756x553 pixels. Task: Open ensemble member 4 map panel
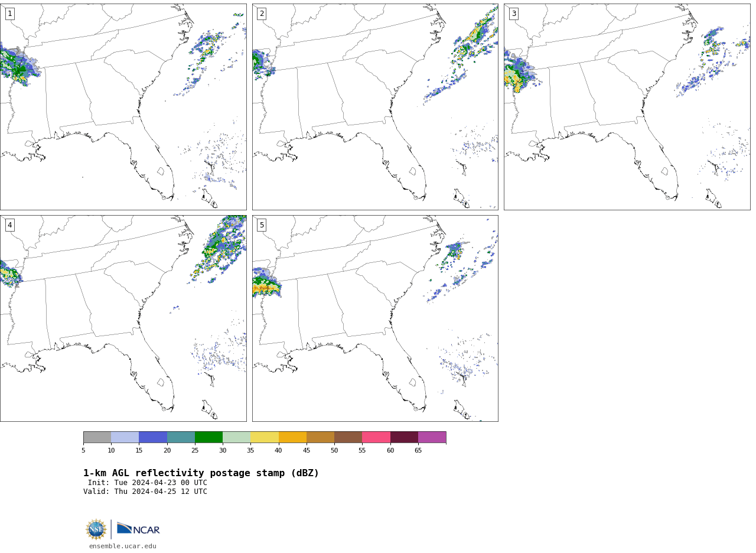pyautogui.click(x=123, y=318)
